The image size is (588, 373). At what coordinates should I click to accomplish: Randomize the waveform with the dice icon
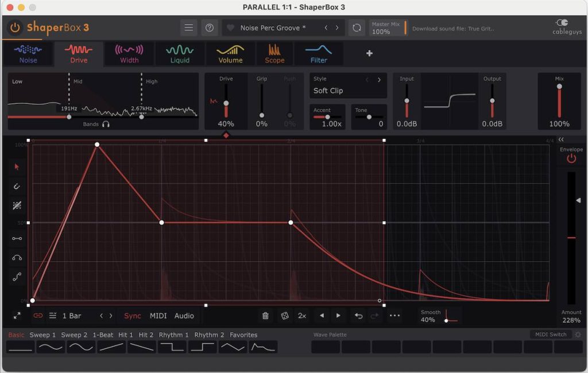pyautogui.click(x=284, y=316)
